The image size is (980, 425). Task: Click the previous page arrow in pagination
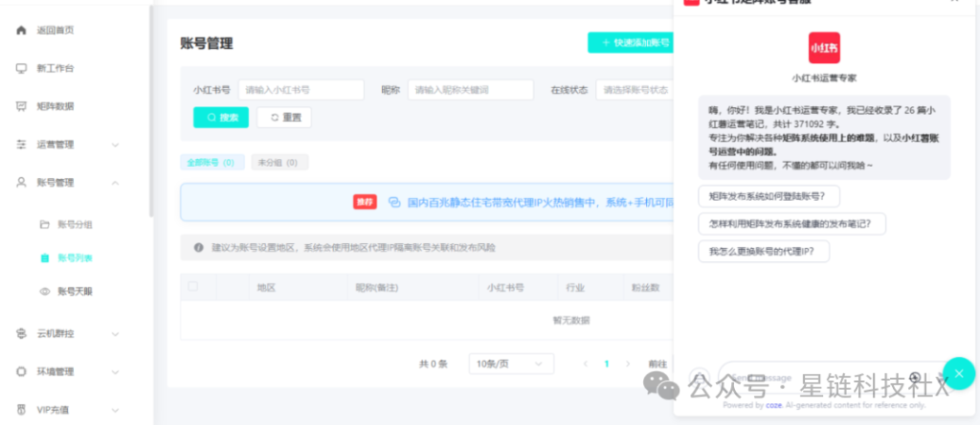coord(586,364)
